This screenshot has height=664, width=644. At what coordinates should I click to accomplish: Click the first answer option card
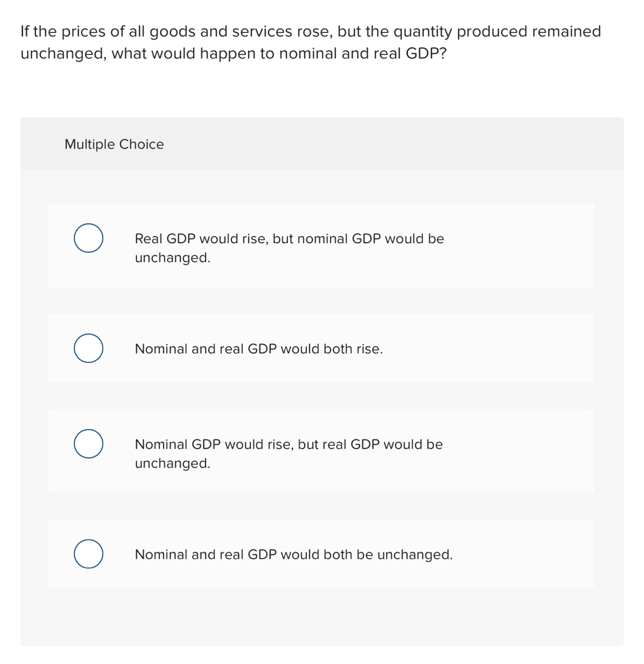point(321,246)
